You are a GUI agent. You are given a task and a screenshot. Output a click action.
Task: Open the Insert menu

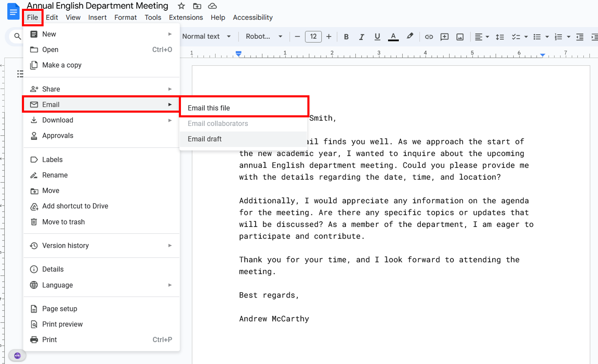[x=97, y=18]
